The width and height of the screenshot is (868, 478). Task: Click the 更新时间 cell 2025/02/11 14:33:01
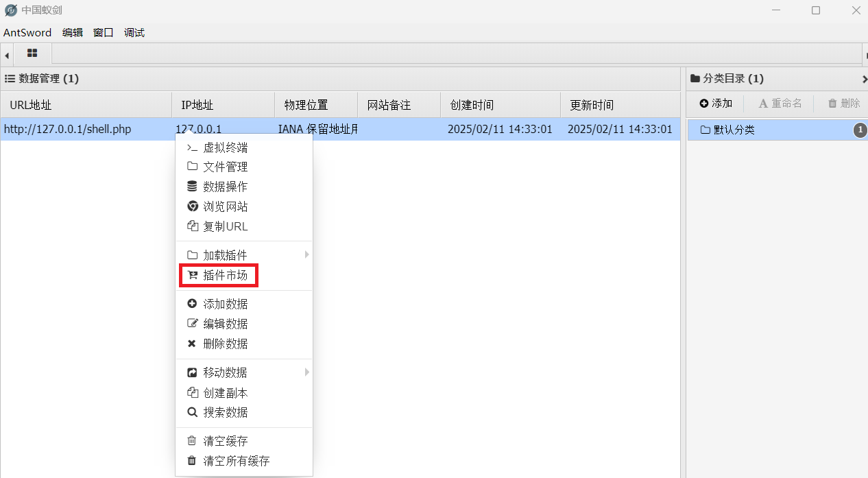[620, 129]
